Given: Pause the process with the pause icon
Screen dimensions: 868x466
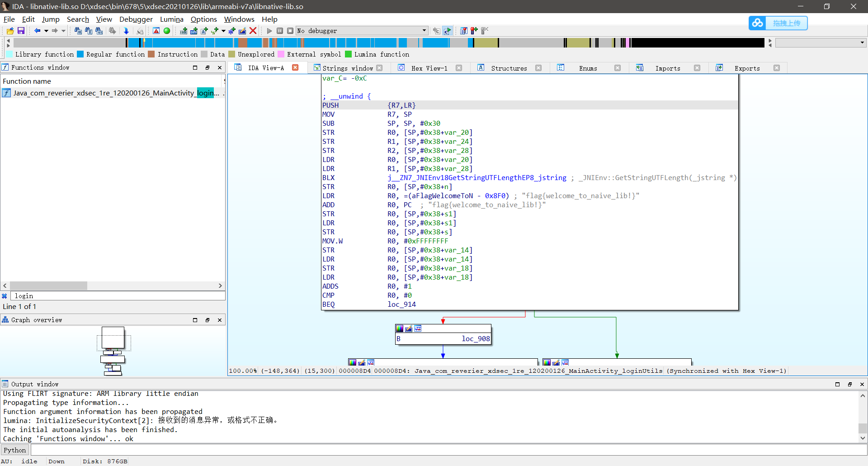Looking at the screenshot, I should coord(280,31).
